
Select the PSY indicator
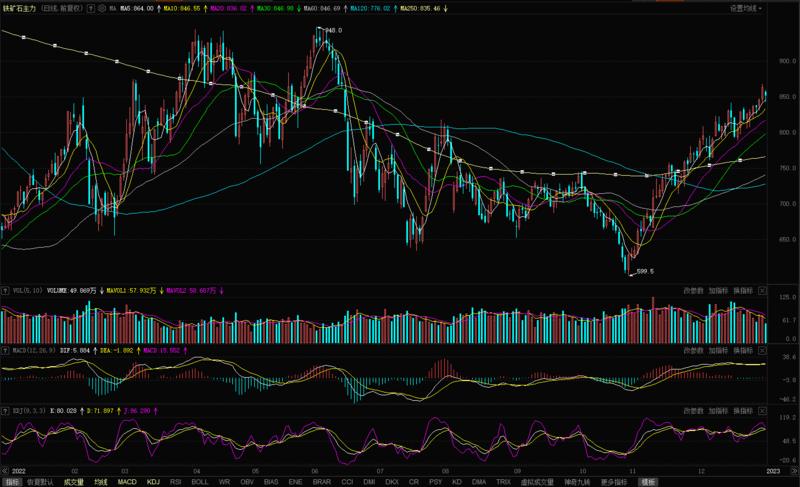click(435, 482)
